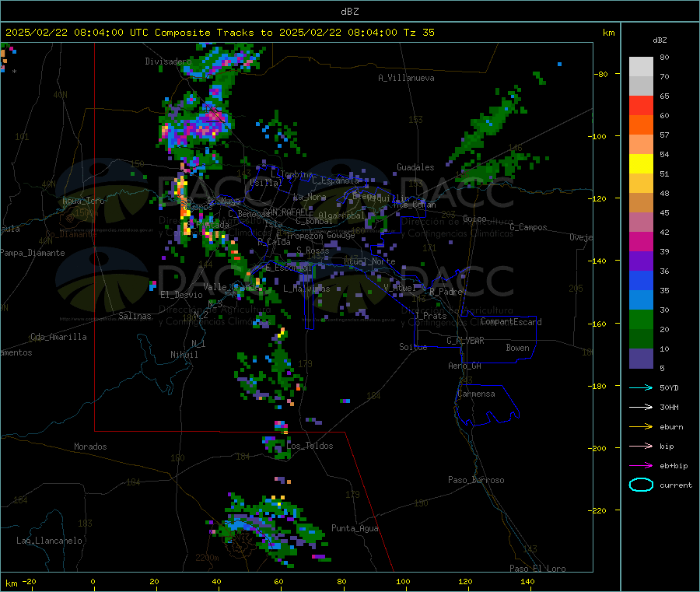
Task: Click the 'J_Prats' map label
Action: pyautogui.click(x=430, y=315)
